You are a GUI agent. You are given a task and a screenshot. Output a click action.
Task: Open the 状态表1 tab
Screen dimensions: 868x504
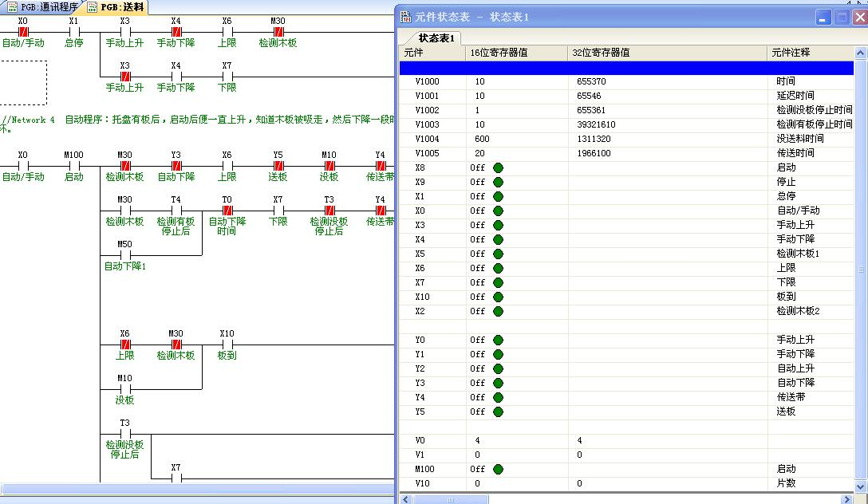pos(436,38)
